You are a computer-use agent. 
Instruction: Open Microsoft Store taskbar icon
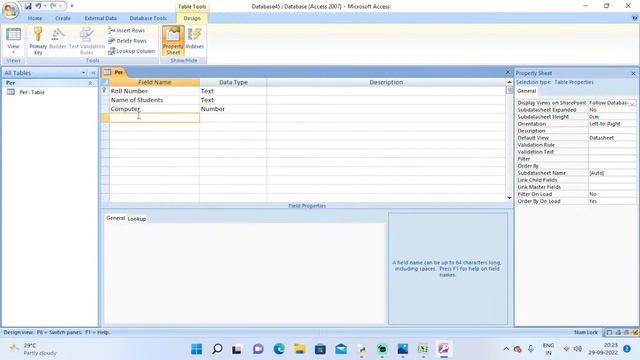pos(320,349)
